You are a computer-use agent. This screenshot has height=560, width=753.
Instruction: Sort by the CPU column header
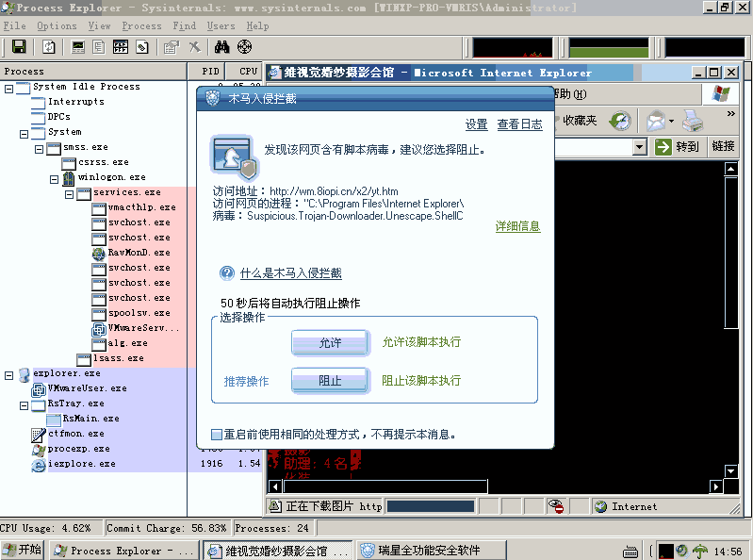[x=245, y=72]
